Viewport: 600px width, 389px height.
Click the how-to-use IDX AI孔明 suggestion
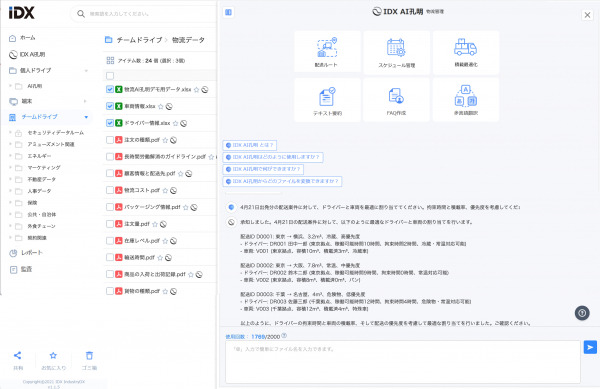point(273,157)
